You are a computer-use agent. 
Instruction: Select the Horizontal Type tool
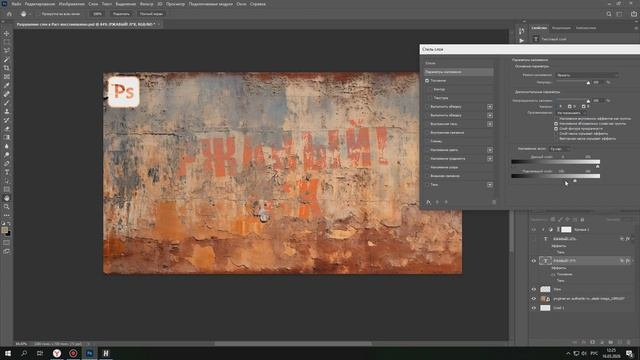pos(7,172)
